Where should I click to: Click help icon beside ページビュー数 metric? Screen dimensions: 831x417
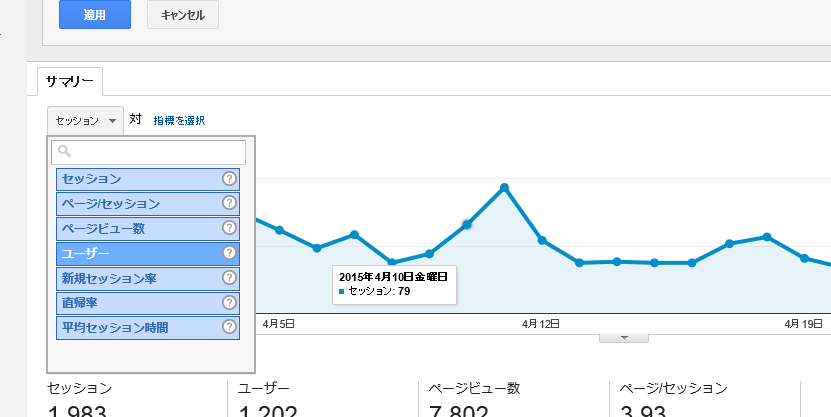(x=229, y=228)
